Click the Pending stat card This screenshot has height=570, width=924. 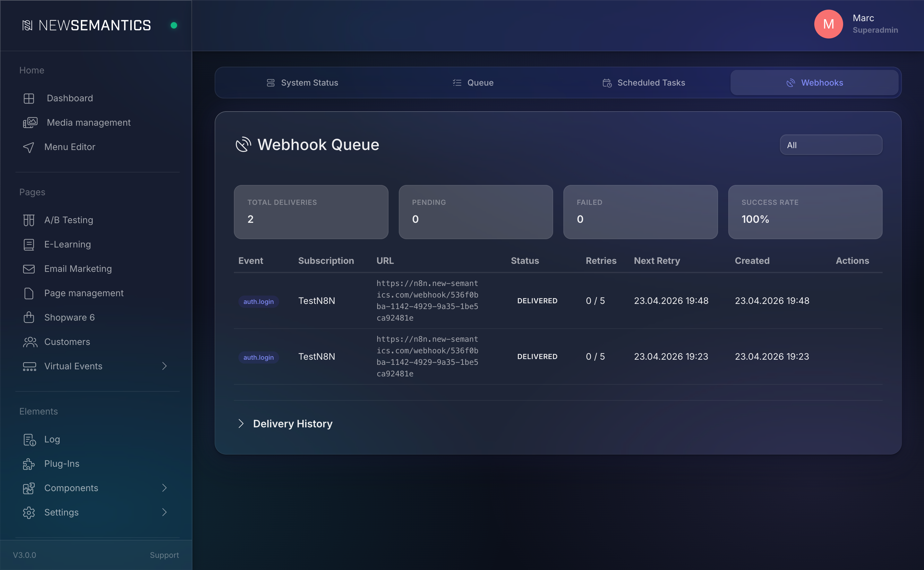pos(476,212)
